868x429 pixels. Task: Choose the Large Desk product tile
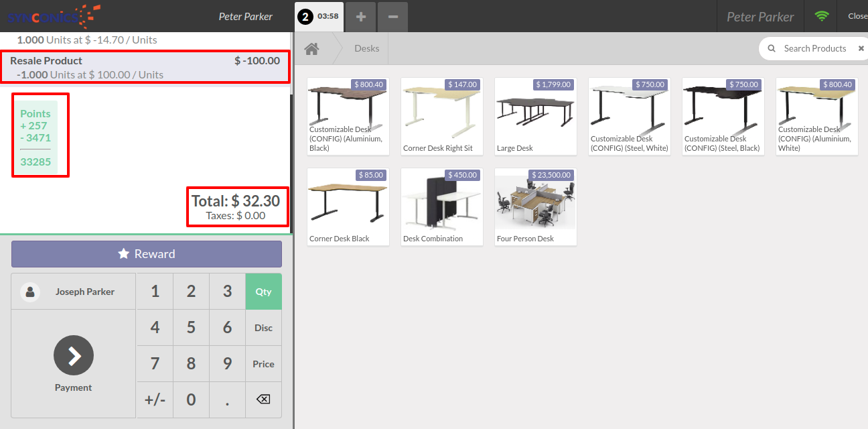535,116
